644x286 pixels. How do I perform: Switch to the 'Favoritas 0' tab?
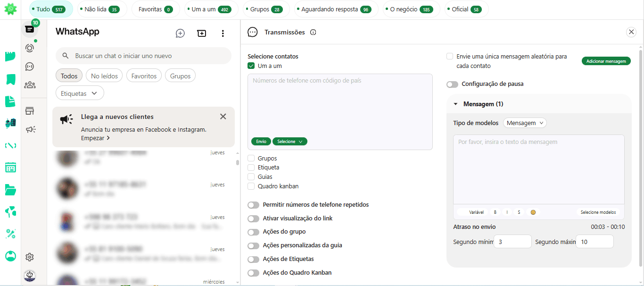point(156,9)
